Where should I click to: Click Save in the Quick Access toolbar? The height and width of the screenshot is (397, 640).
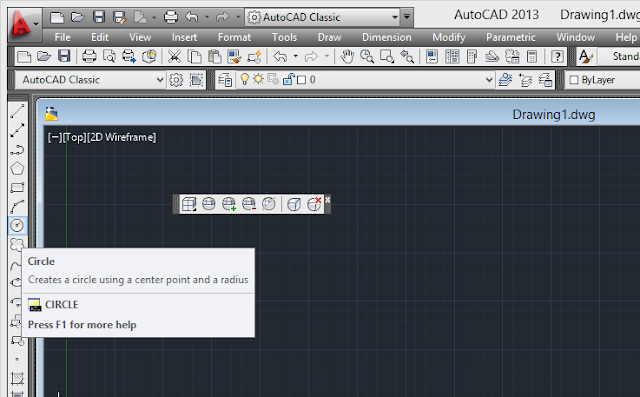click(x=99, y=17)
